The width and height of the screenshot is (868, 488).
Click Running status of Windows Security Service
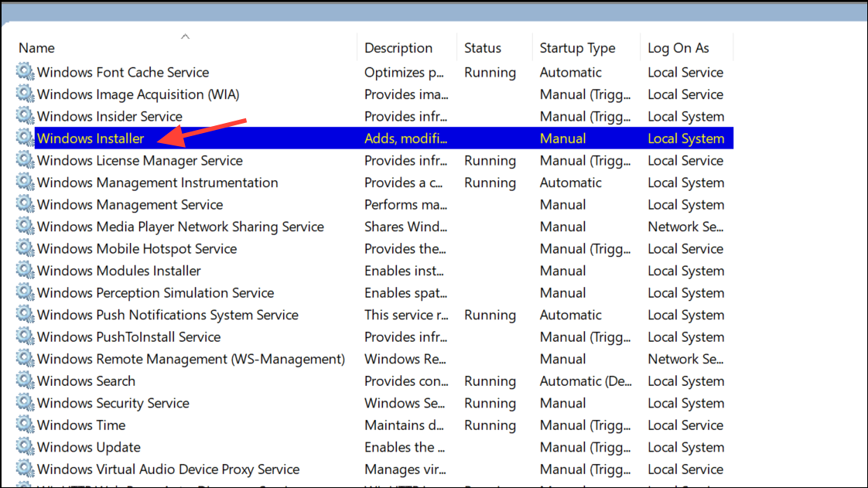(490, 404)
